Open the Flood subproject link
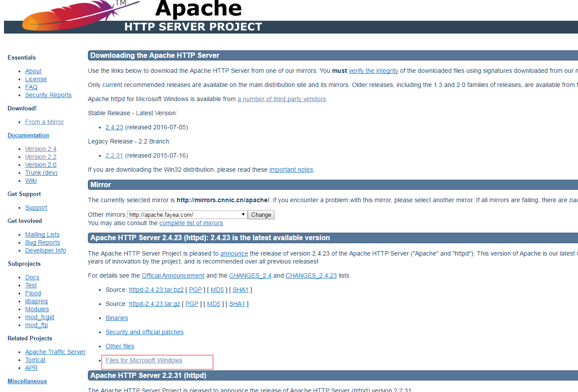 pos(33,293)
